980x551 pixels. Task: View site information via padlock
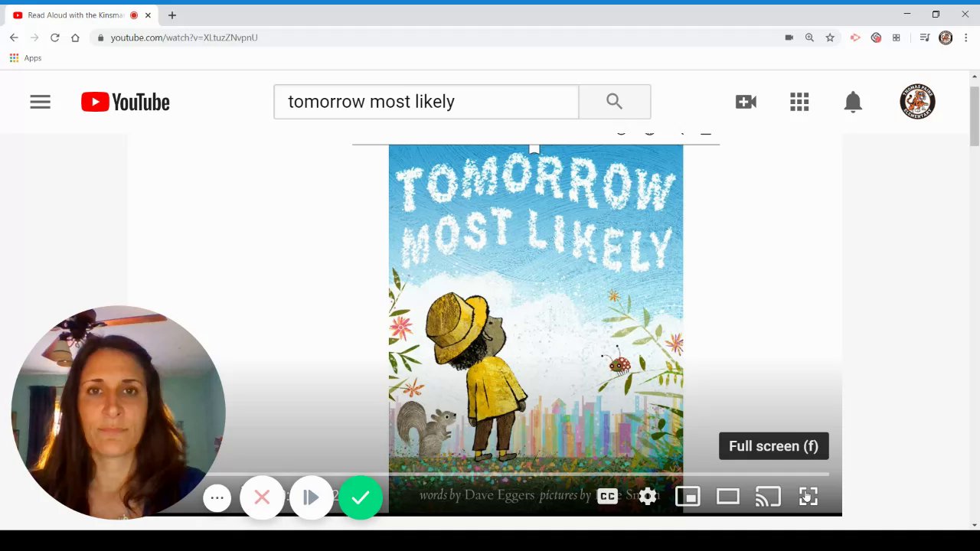[x=100, y=37]
